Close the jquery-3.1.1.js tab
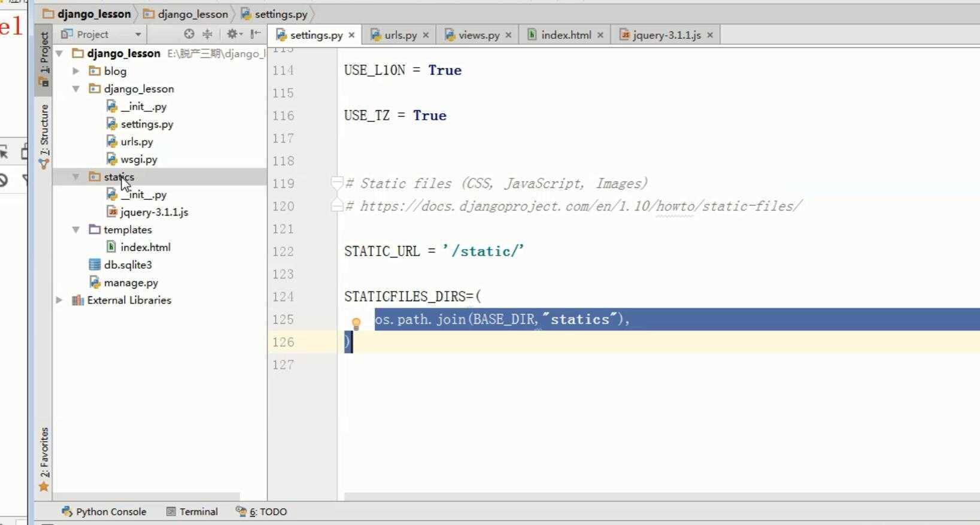 point(709,35)
